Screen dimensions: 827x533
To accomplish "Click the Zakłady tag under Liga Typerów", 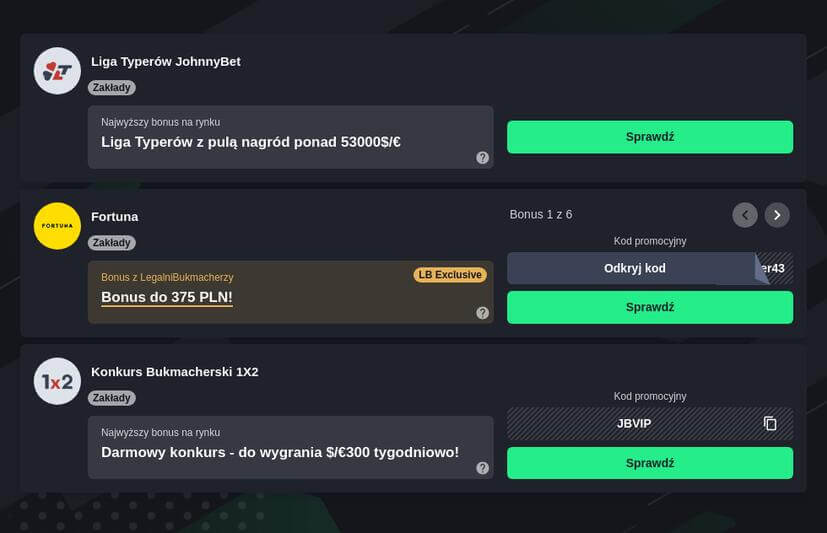I will [x=112, y=88].
